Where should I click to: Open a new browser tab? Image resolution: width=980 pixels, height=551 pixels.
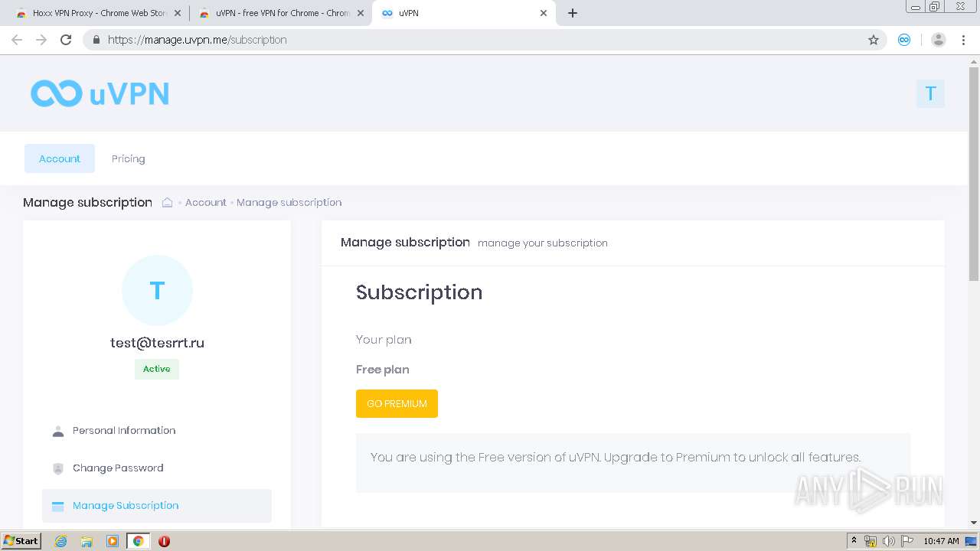pyautogui.click(x=573, y=13)
